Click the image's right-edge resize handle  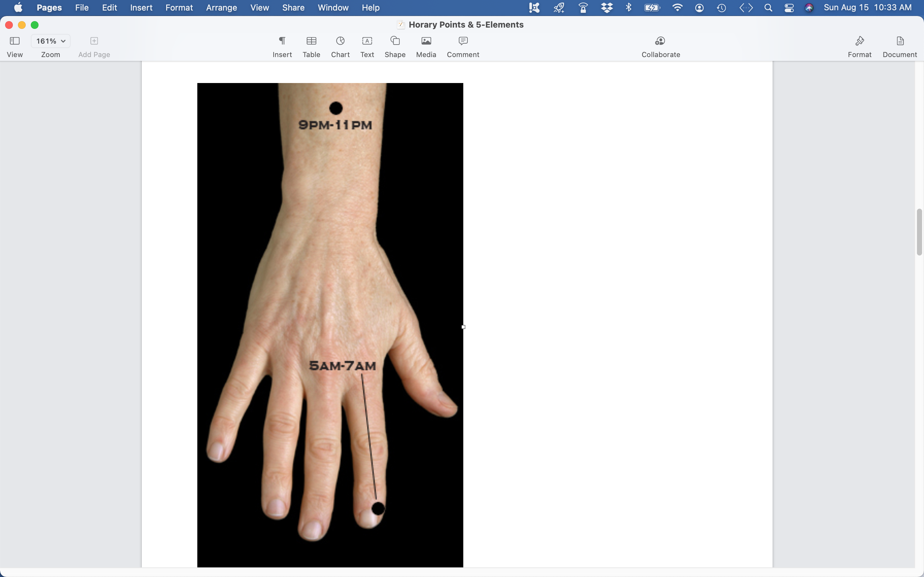coord(463,327)
